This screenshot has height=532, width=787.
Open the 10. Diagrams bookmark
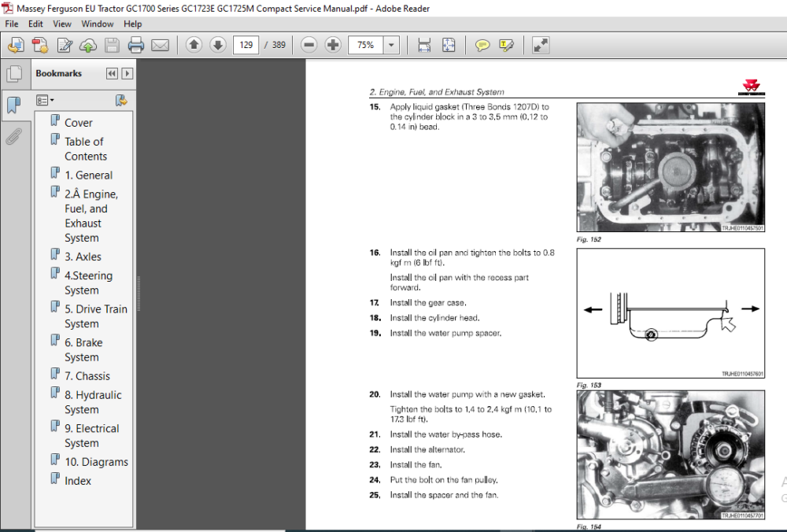pos(96,462)
